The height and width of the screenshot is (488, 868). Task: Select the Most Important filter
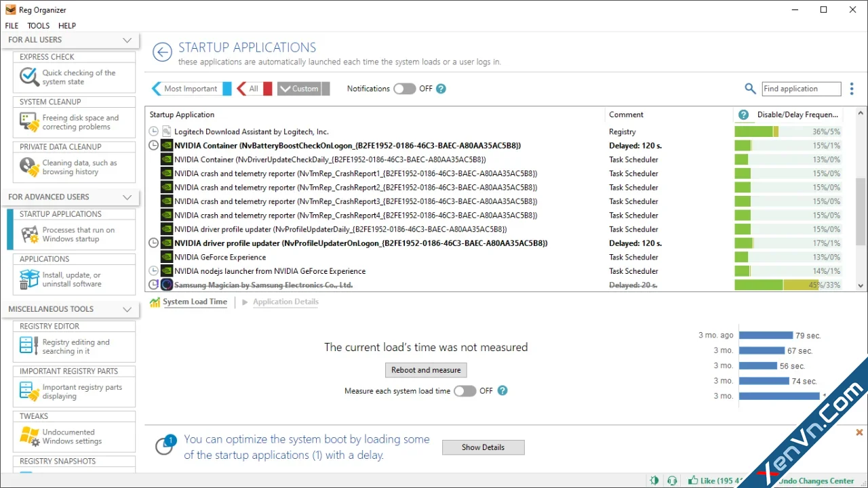(191, 89)
